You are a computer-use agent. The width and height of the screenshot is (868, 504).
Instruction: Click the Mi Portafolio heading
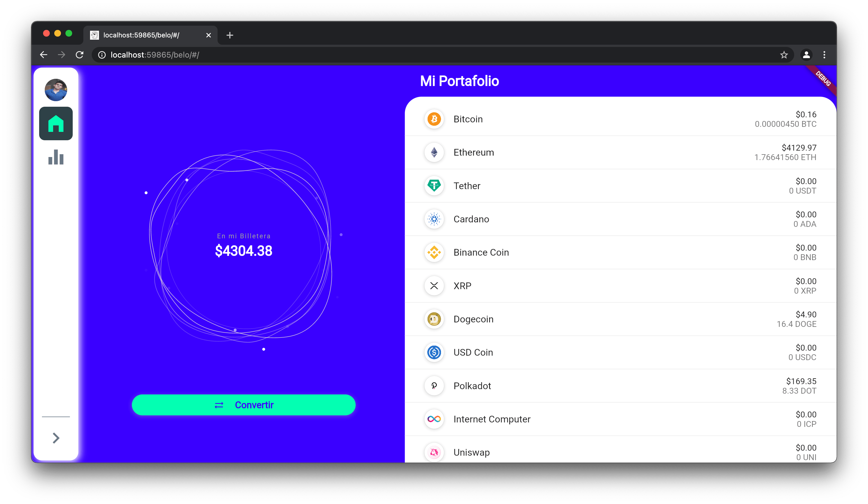(459, 81)
